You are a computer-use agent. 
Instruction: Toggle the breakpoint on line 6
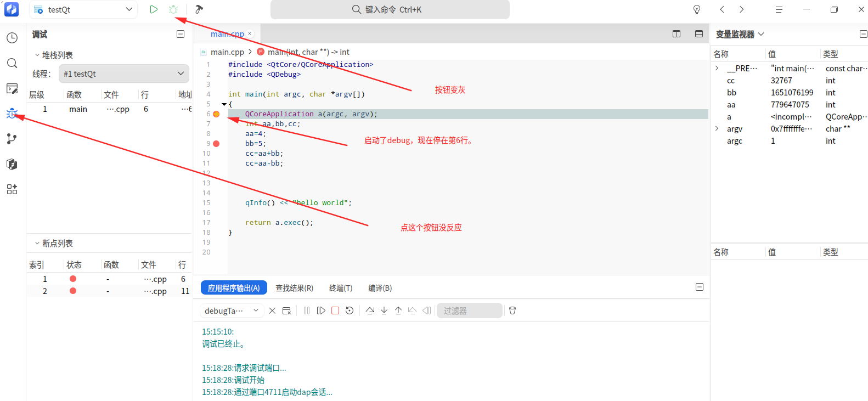(216, 114)
